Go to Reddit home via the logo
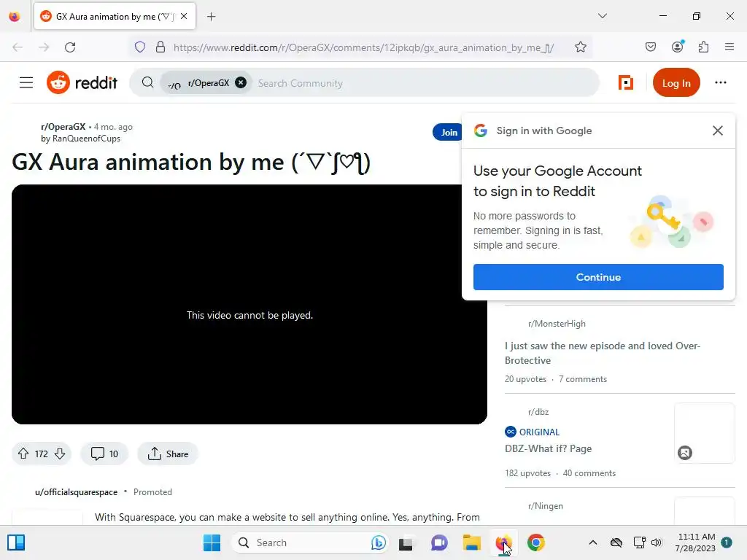The width and height of the screenshot is (747, 560). [82, 83]
